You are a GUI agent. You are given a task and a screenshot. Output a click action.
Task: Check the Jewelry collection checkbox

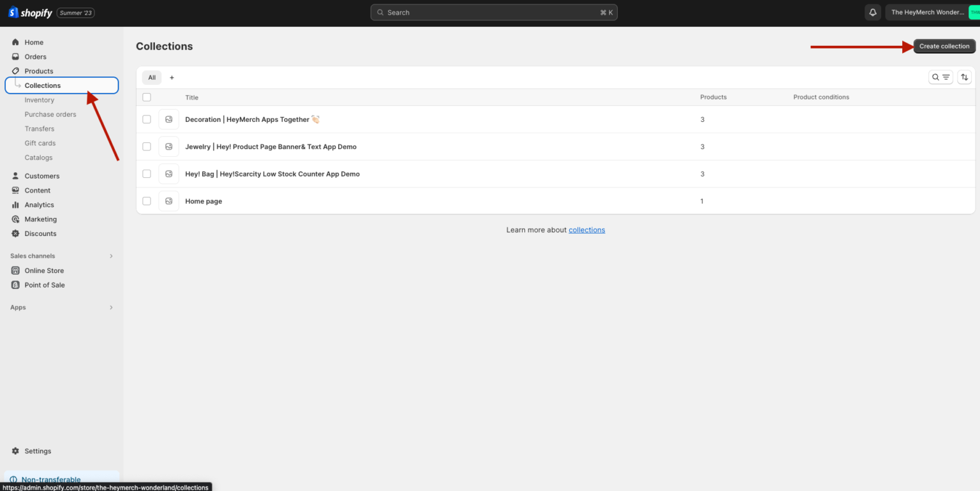147,147
